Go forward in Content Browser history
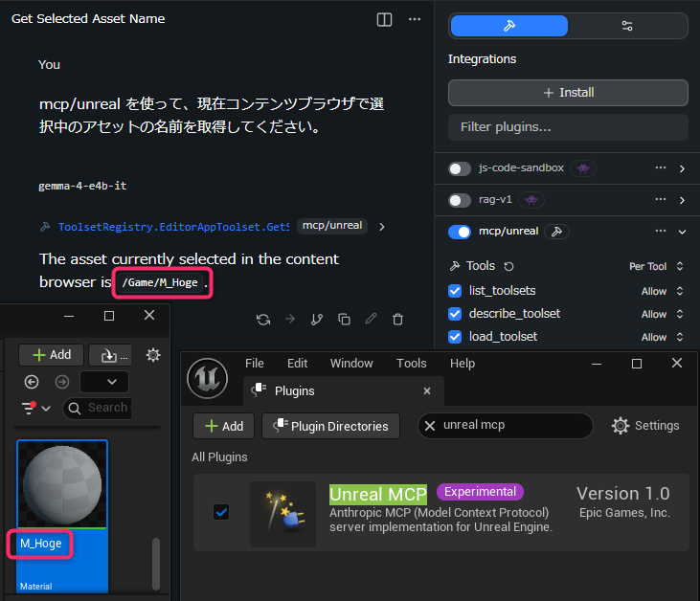The image size is (700, 601). click(x=62, y=382)
